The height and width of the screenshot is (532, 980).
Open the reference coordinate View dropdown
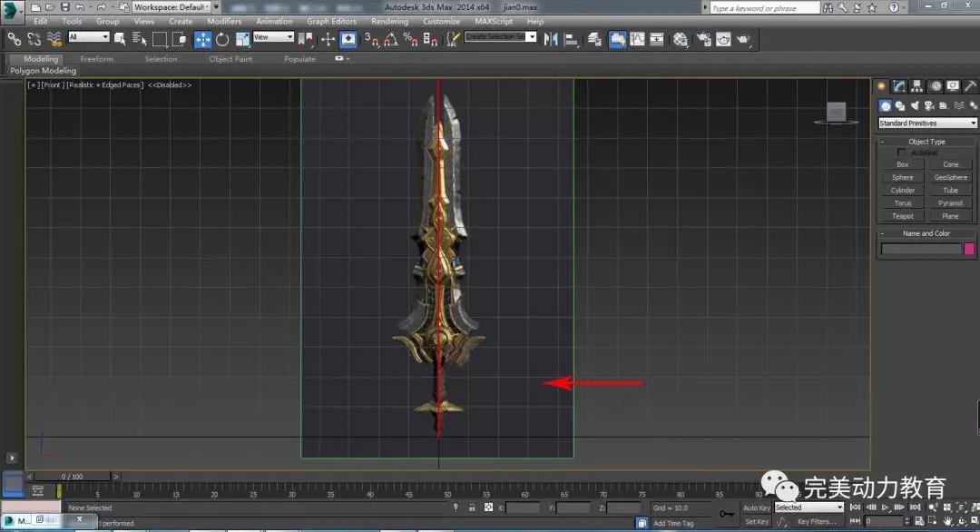pyautogui.click(x=273, y=37)
